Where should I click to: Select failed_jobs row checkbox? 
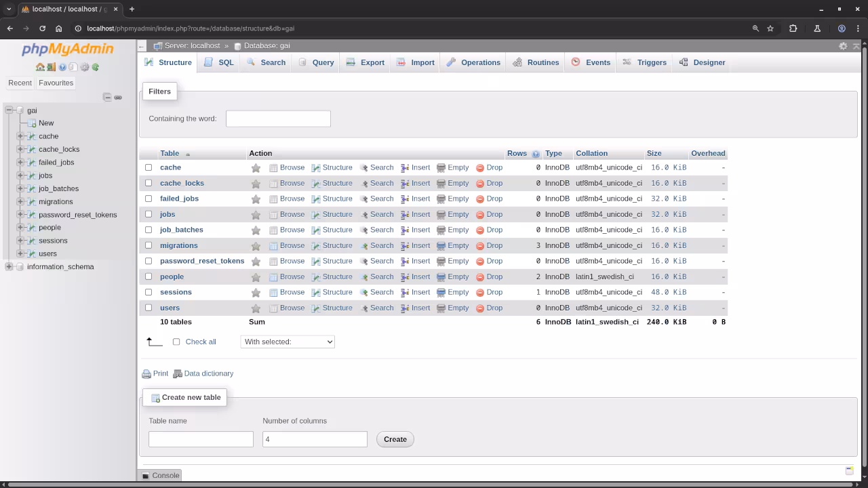149,199
